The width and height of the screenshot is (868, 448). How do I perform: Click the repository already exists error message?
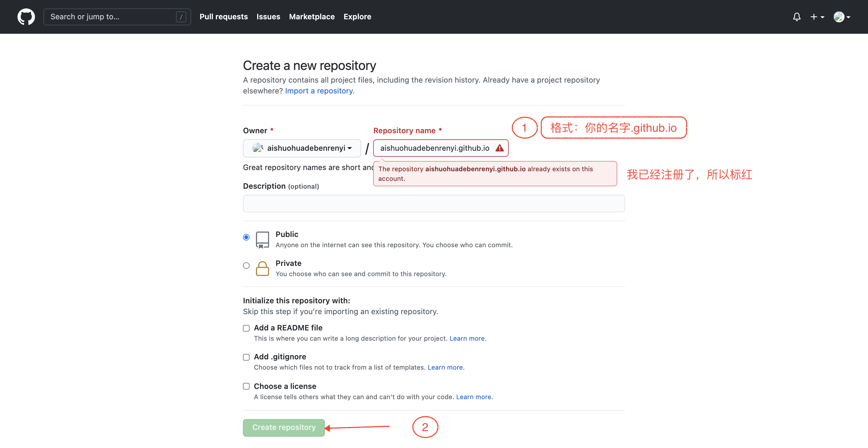click(x=495, y=174)
